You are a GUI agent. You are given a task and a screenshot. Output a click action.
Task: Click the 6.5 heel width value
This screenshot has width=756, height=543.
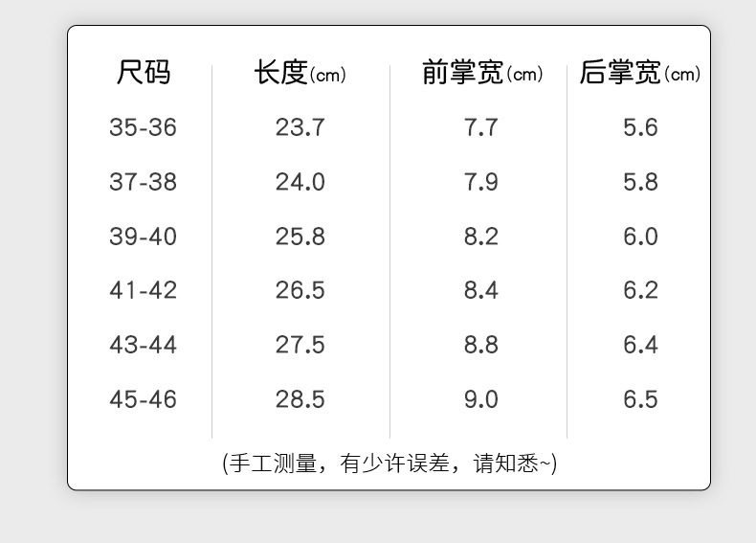(x=640, y=399)
